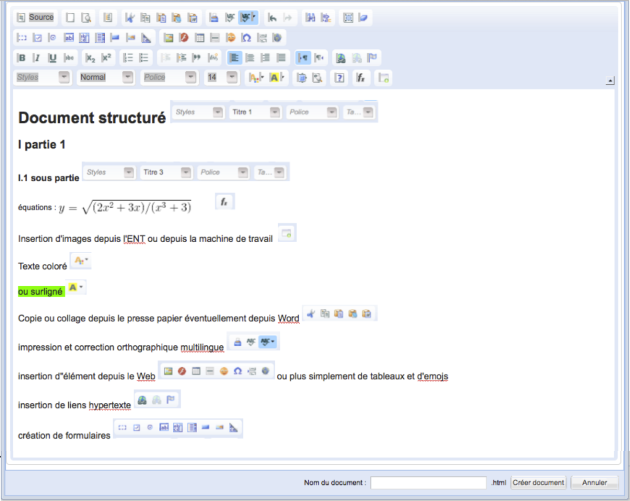This screenshot has width=630, height=501.
Task: Open the Police font dropdown in toolbar
Action: 169,77
